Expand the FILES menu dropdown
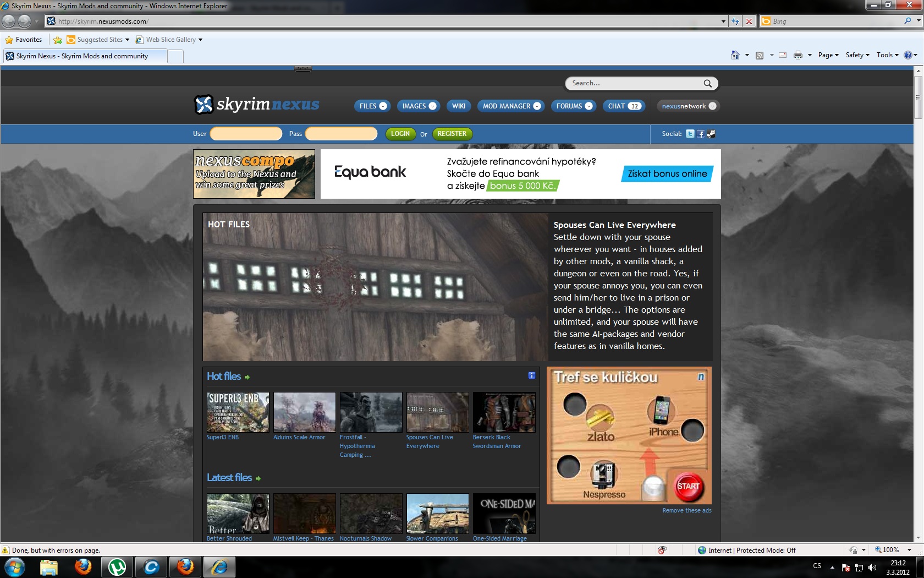The width and height of the screenshot is (924, 578). point(383,106)
